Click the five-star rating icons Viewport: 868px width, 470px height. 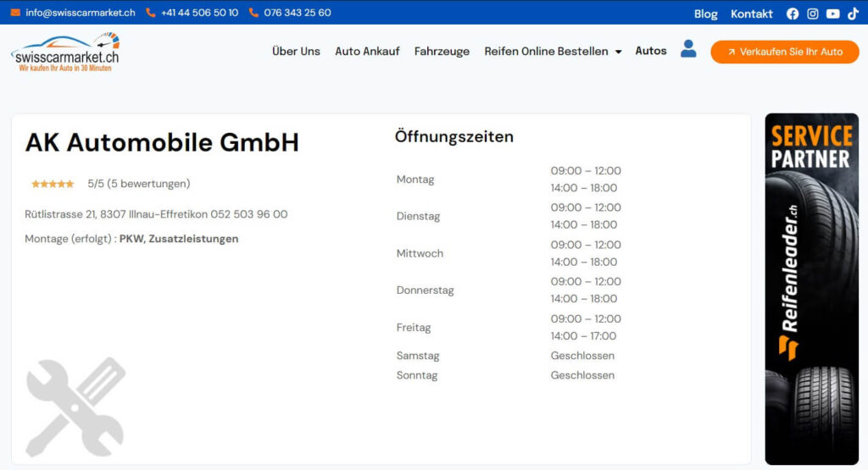coord(53,184)
